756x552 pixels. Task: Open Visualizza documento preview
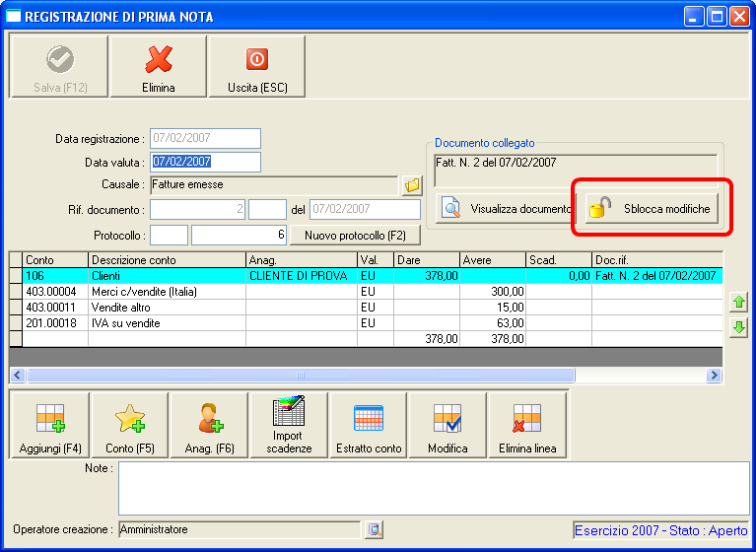click(506, 209)
